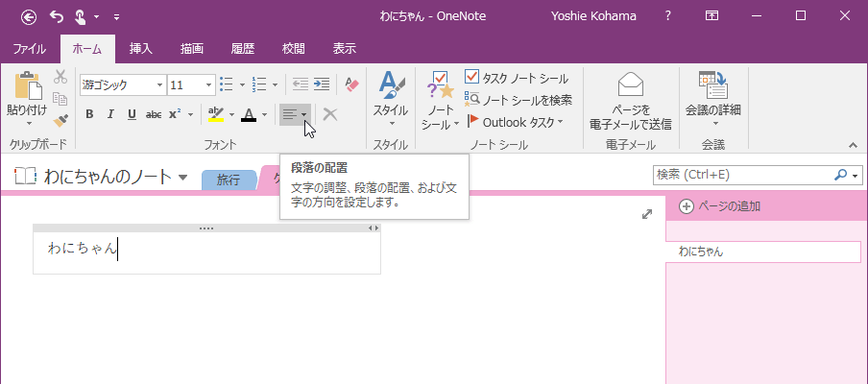
Task: Click note container top drag handle
Action: click(x=206, y=228)
